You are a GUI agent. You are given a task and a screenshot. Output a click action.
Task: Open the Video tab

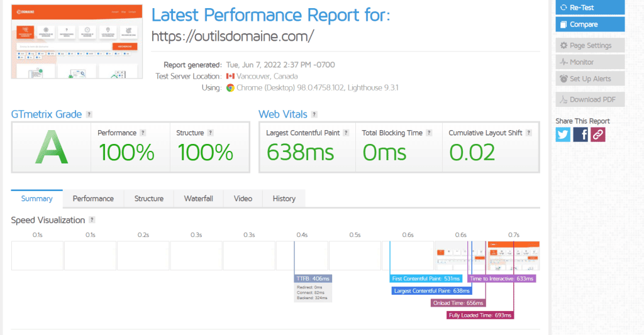(243, 199)
